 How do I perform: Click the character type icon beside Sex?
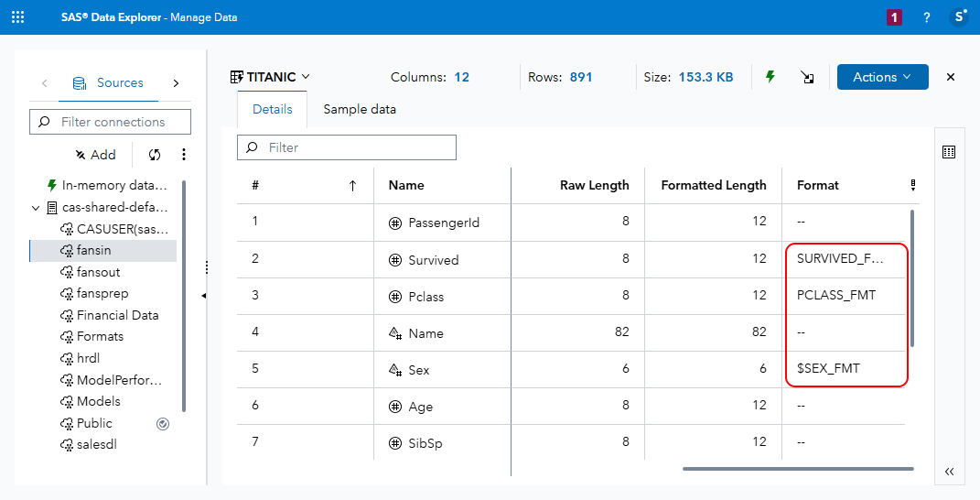tap(395, 370)
